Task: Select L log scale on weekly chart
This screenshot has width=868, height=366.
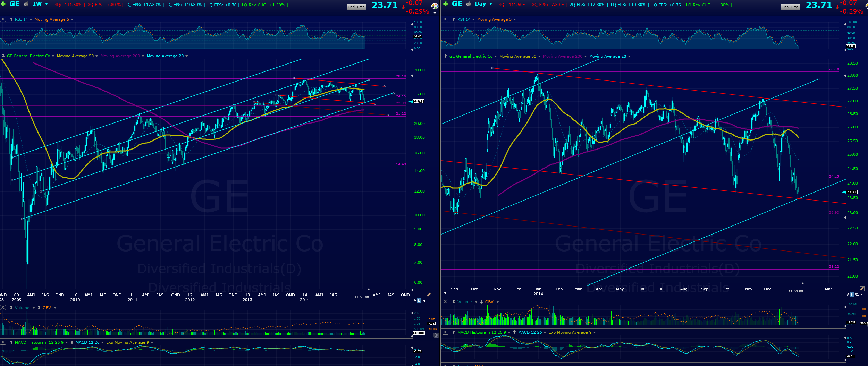Action: coord(419,300)
